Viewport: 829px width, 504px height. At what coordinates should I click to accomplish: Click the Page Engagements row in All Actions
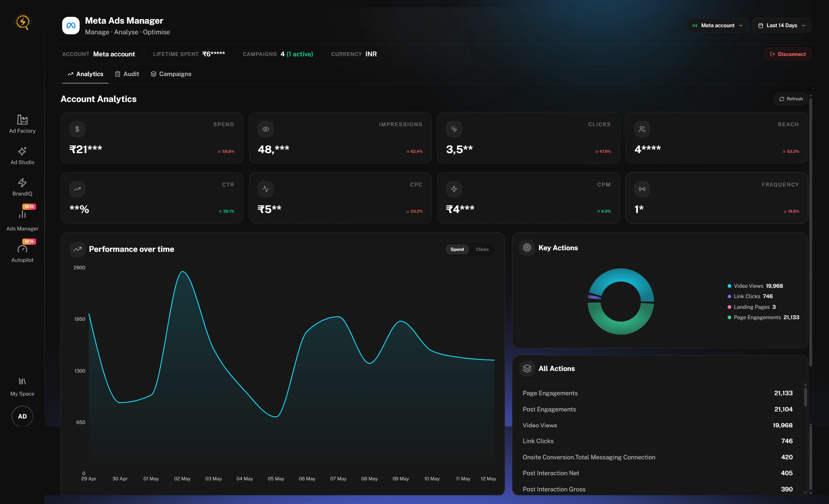tap(657, 393)
